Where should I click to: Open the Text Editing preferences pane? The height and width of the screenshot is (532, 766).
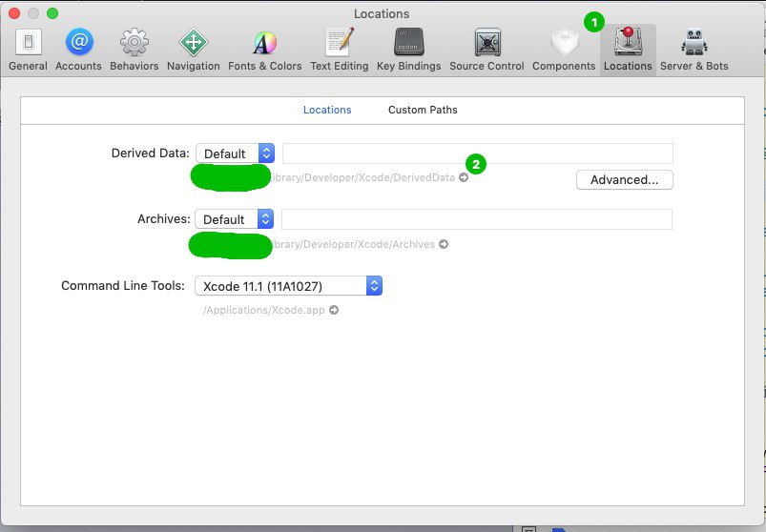tap(339, 50)
